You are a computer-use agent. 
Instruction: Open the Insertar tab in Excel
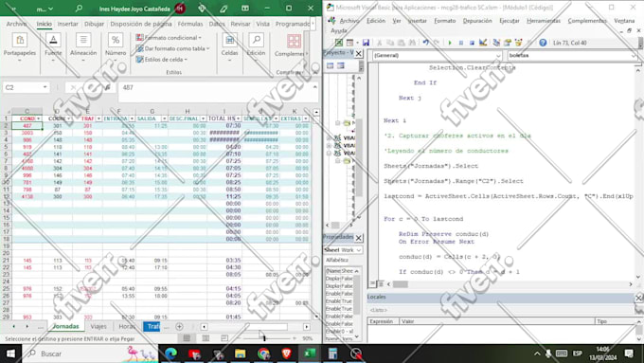coord(68,25)
